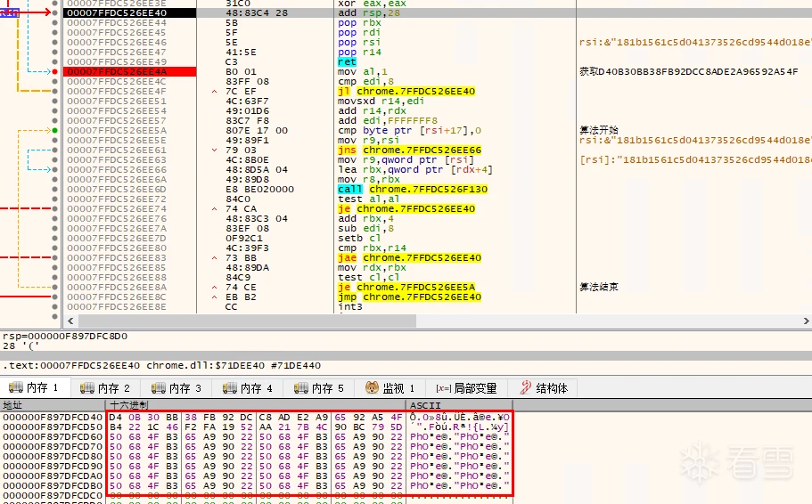This screenshot has width=812, height=504.
Task: Click the left arrow of disassembly horizontal scrollbar
Action: 70,321
